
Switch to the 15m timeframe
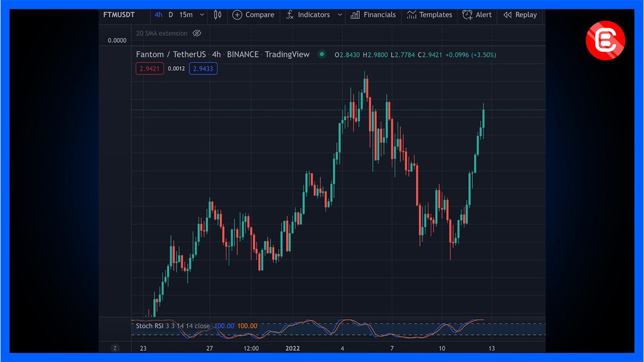point(186,15)
